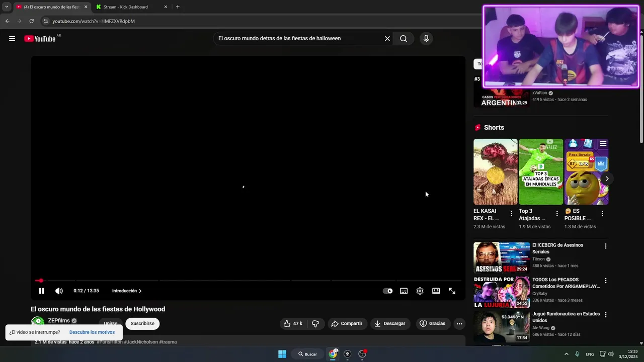The height and width of the screenshot is (362, 644).
Task: Toggle subtitles in the player
Action: pos(404,291)
